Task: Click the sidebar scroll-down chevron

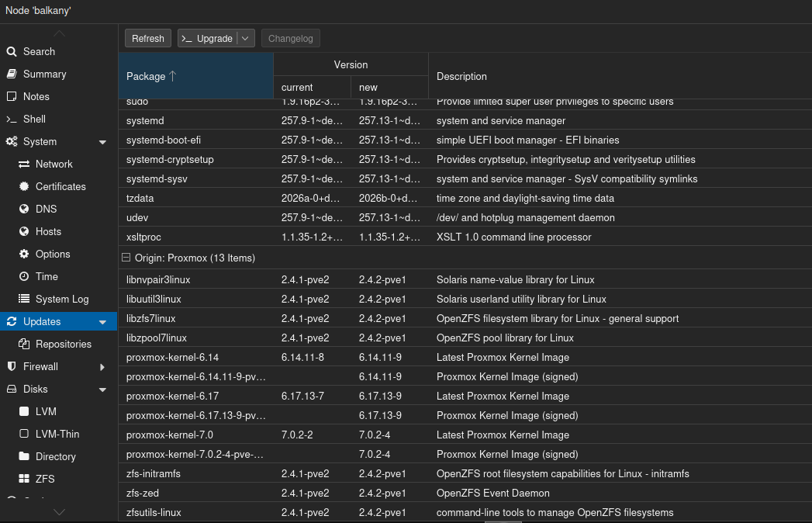Action: pyautogui.click(x=59, y=512)
